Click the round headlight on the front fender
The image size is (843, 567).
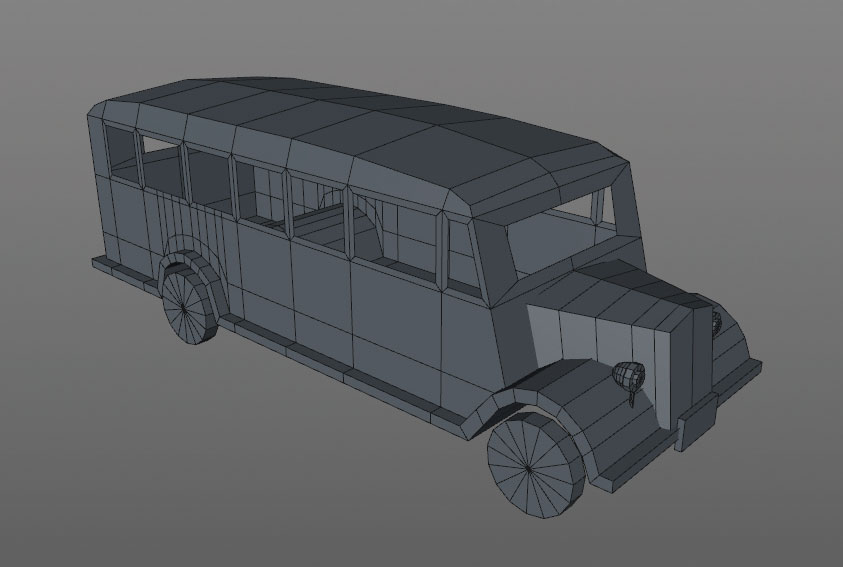629,376
